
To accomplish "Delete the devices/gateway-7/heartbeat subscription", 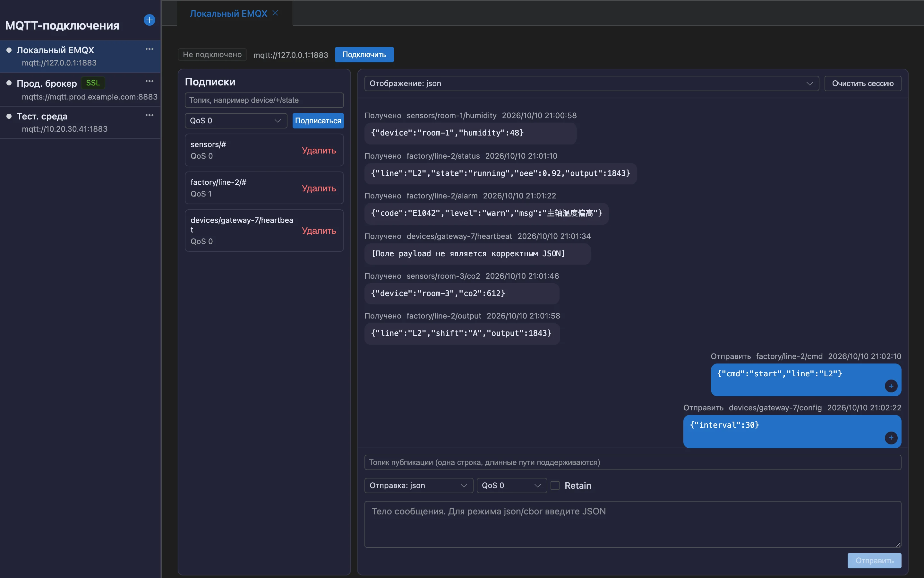I will pos(319,231).
